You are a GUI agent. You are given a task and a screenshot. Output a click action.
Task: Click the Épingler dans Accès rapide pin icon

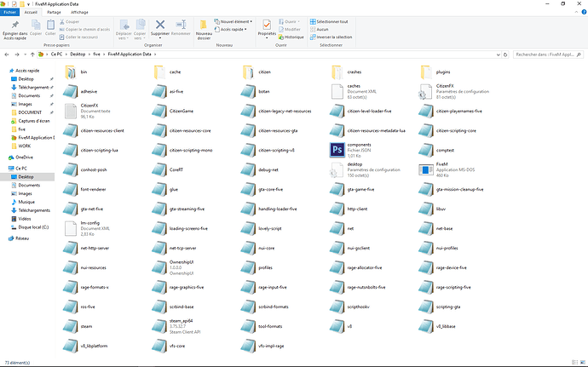pos(15,25)
